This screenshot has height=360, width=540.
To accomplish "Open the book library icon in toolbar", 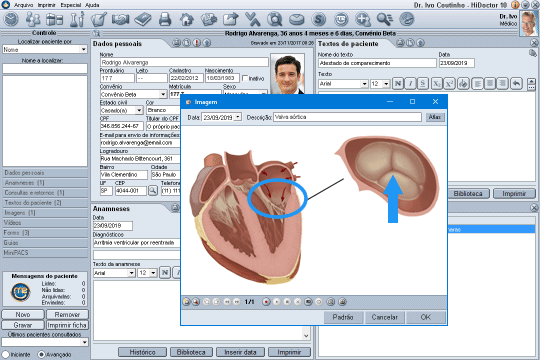I will click(x=143, y=19).
